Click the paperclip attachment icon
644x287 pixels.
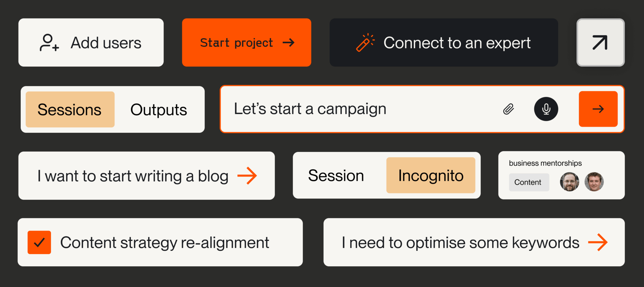click(508, 109)
